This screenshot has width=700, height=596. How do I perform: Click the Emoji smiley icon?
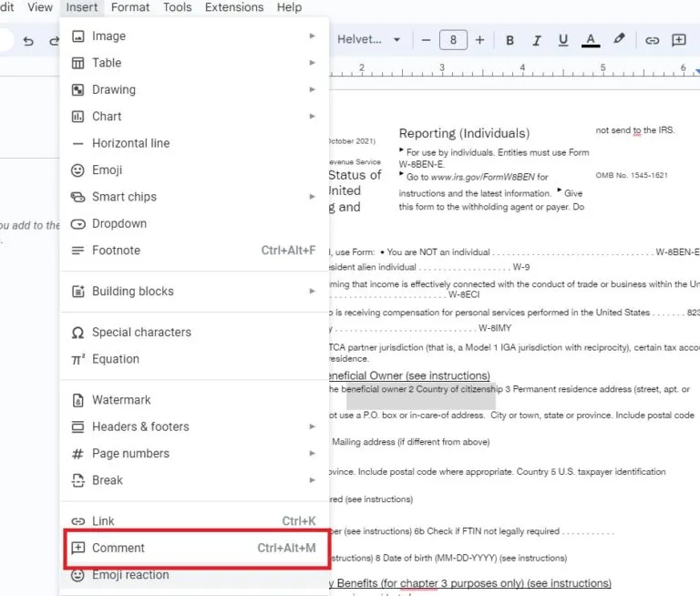click(77, 170)
